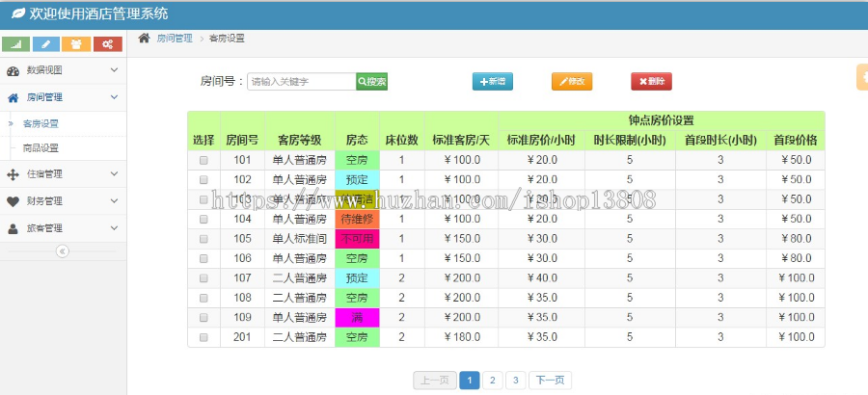Click 单人标准间 in room 105 row

[x=300, y=239]
